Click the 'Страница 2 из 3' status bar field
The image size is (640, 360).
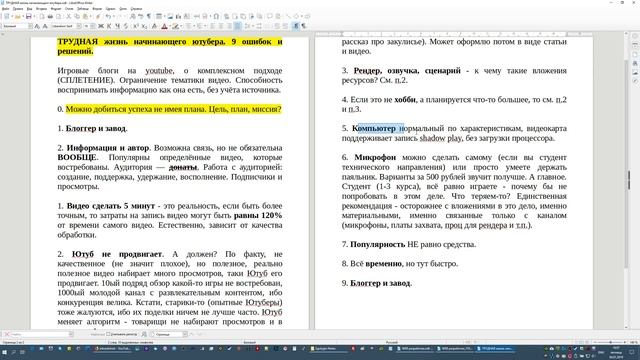[x=13, y=342]
